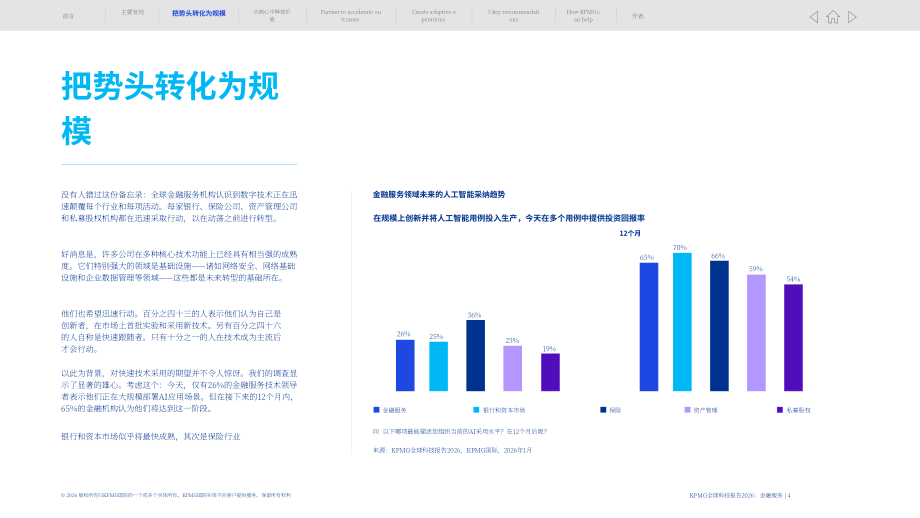Click the 23% bar value label
Screen dimensions: 920x518
coord(512,340)
